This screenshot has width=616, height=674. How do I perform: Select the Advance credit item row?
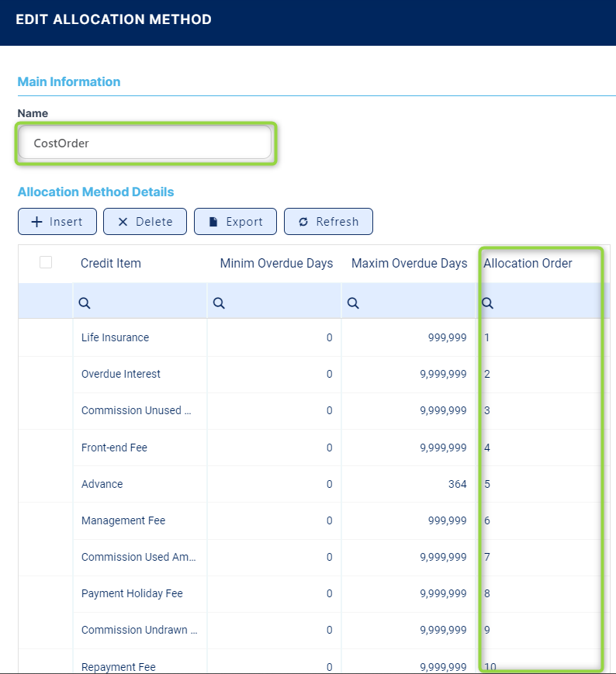pyautogui.click(x=102, y=484)
